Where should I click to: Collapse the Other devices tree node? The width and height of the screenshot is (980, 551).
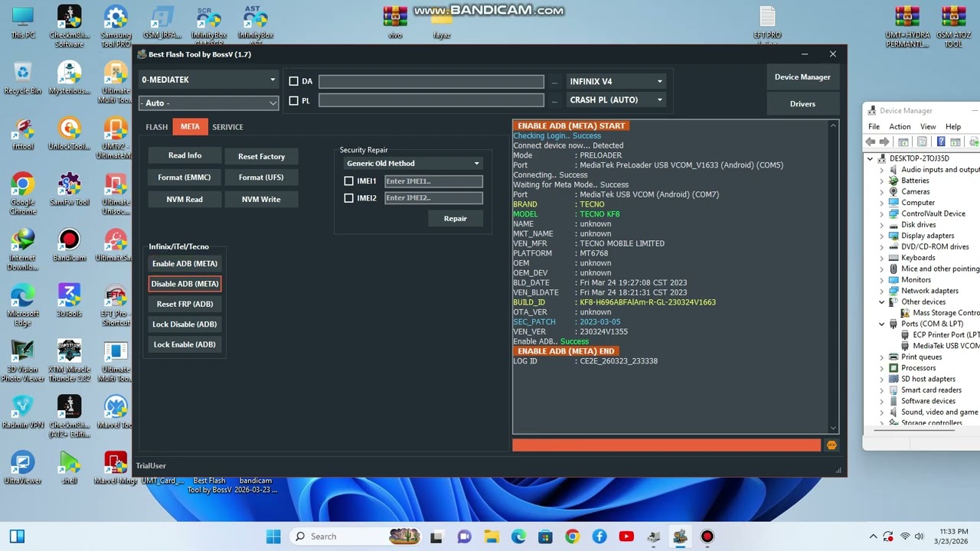(881, 302)
